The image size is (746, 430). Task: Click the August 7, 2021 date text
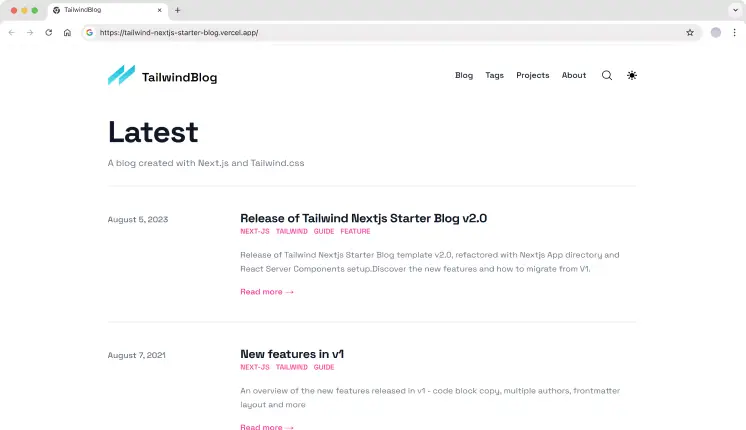(137, 355)
